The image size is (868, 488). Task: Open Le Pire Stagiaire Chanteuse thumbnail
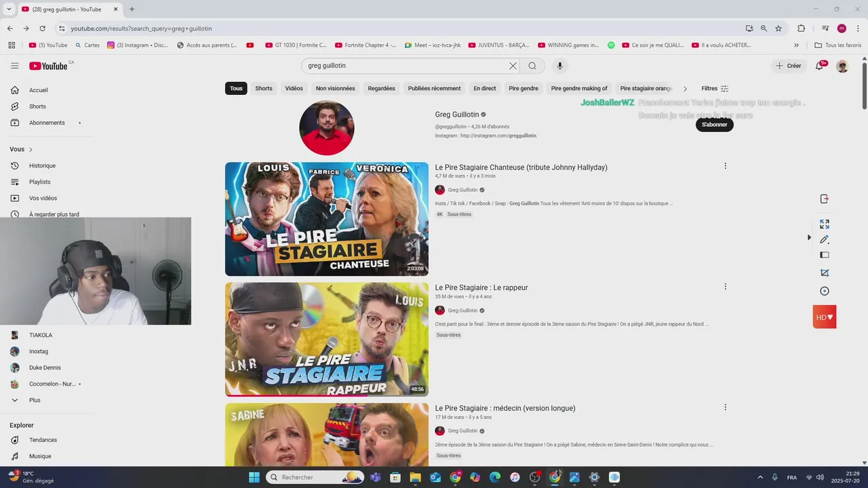coord(327,219)
